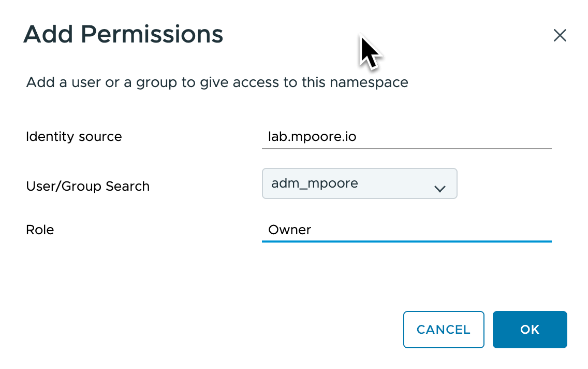The width and height of the screenshot is (588, 369).
Task: Select the User/Group Search label text
Action: click(x=87, y=187)
